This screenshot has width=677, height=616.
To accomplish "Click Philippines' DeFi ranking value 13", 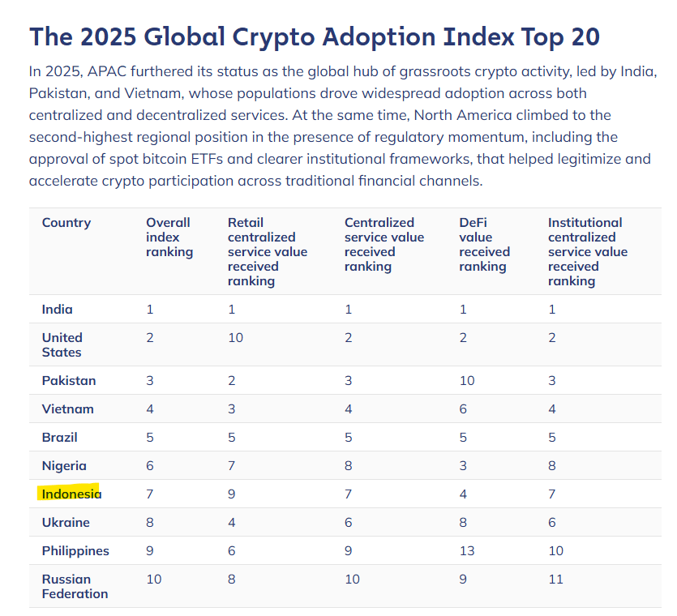I will coord(466,550).
